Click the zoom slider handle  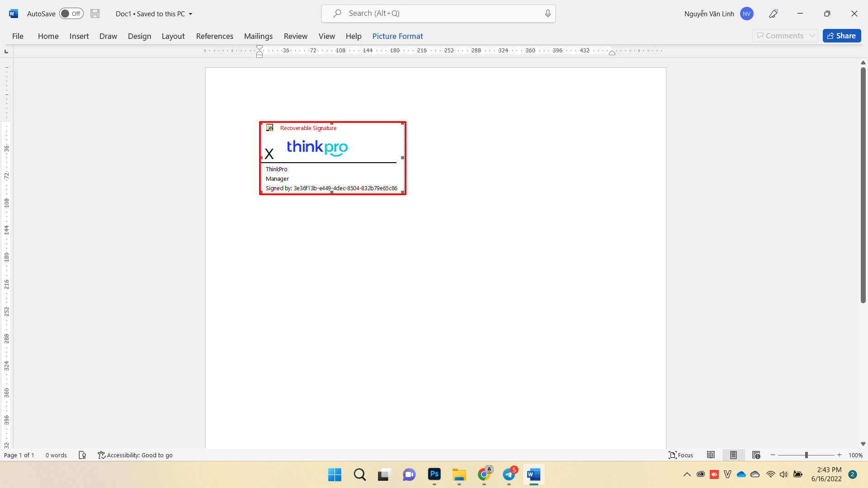coord(806,455)
